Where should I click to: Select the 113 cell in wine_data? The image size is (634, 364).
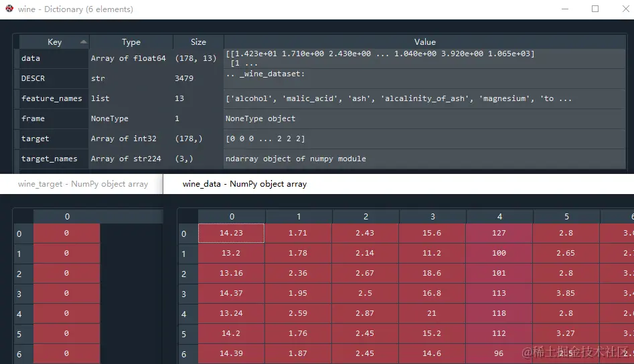point(499,294)
